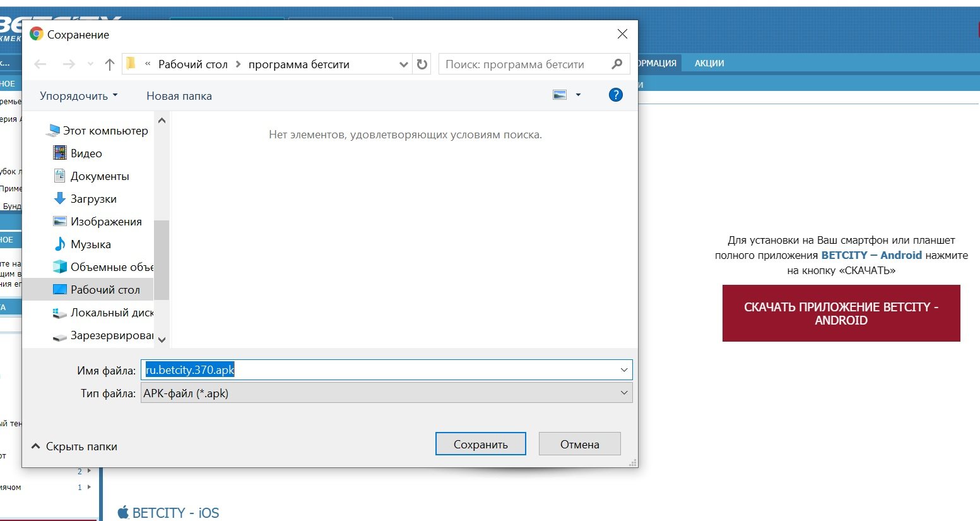980x521 pixels.
Task: Click the Up one level arrow icon
Action: click(x=110, y=64)
